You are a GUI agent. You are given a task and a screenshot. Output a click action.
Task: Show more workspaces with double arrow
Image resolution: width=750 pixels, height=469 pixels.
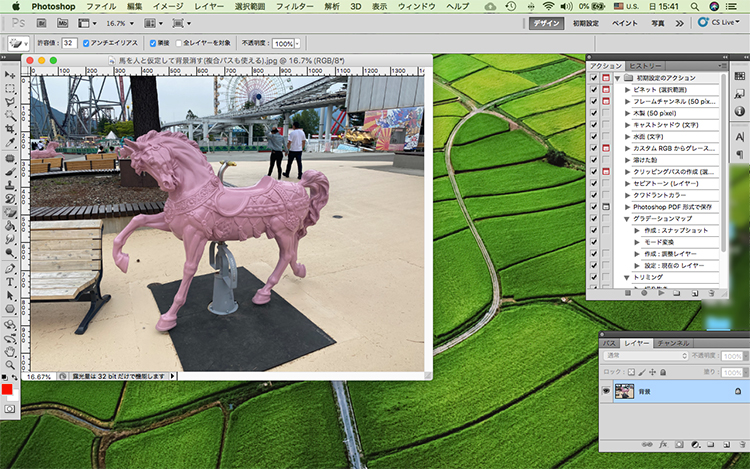(679, 23)
